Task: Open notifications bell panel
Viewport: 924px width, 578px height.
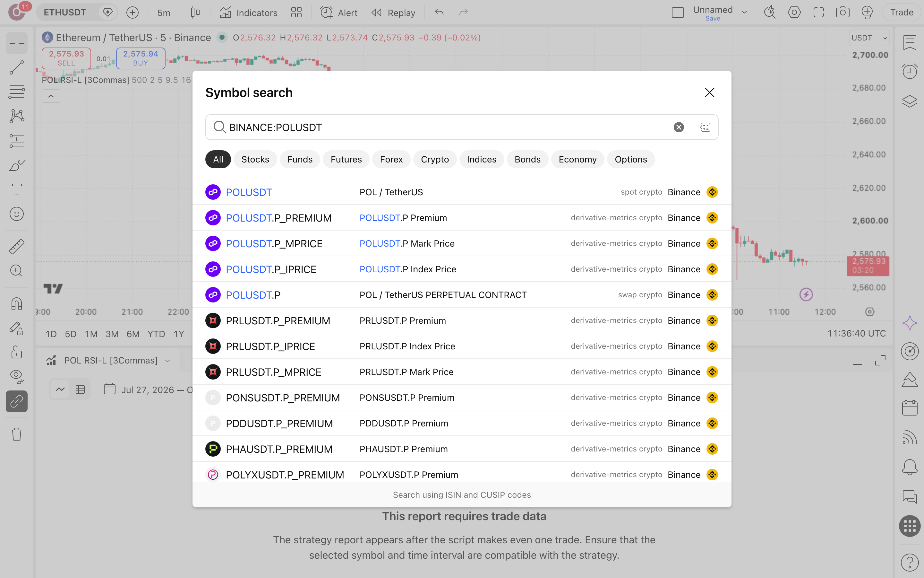Action: point(910,467)
